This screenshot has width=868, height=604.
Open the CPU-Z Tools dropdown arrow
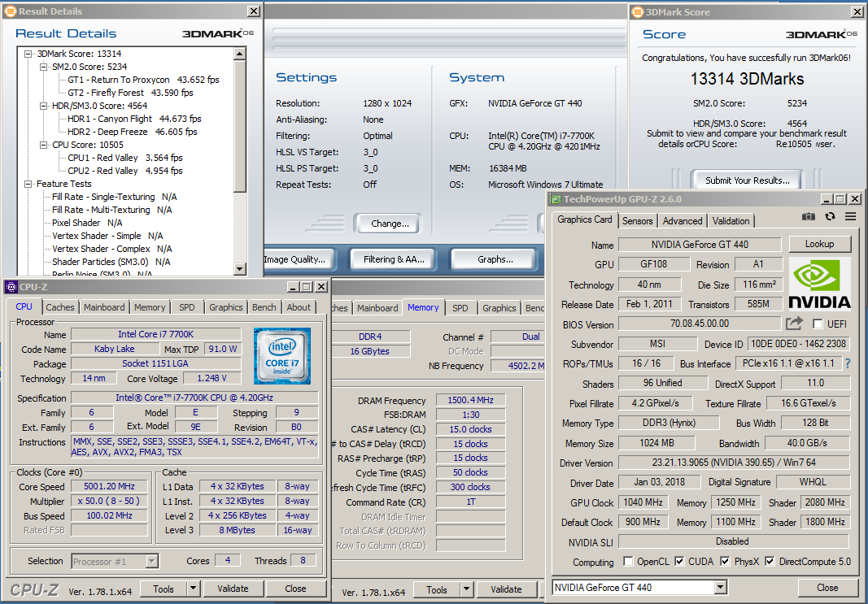[x=193, y=589]
